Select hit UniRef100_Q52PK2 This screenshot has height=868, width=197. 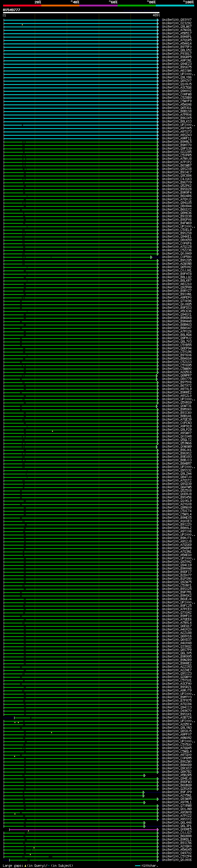tap(176, 186)
